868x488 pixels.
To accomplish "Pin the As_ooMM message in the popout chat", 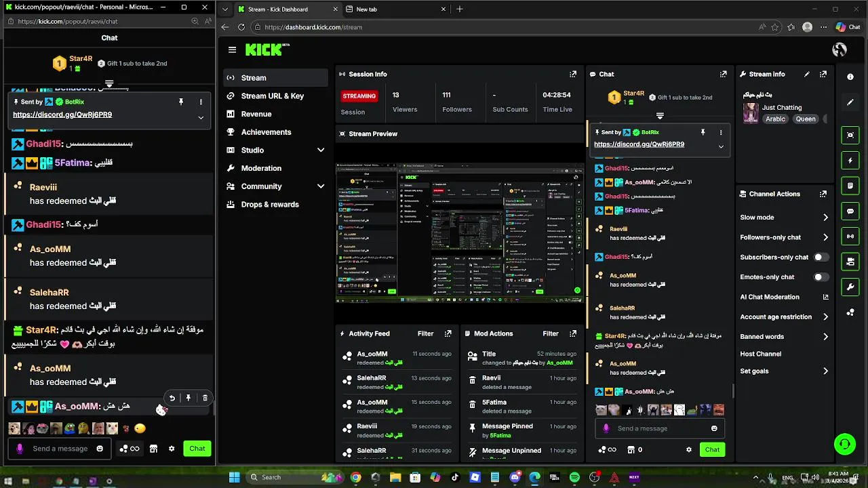I will (x=189, y=398).
